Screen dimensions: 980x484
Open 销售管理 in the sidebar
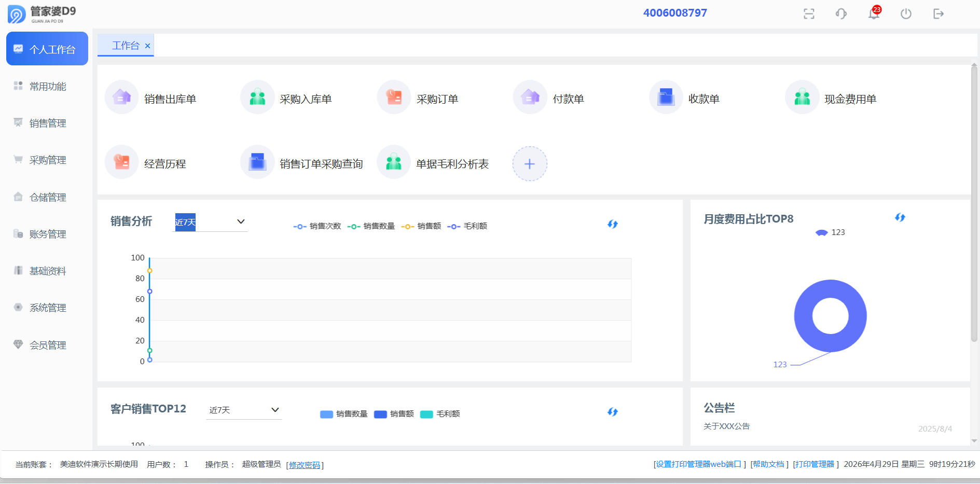[47, 123]
